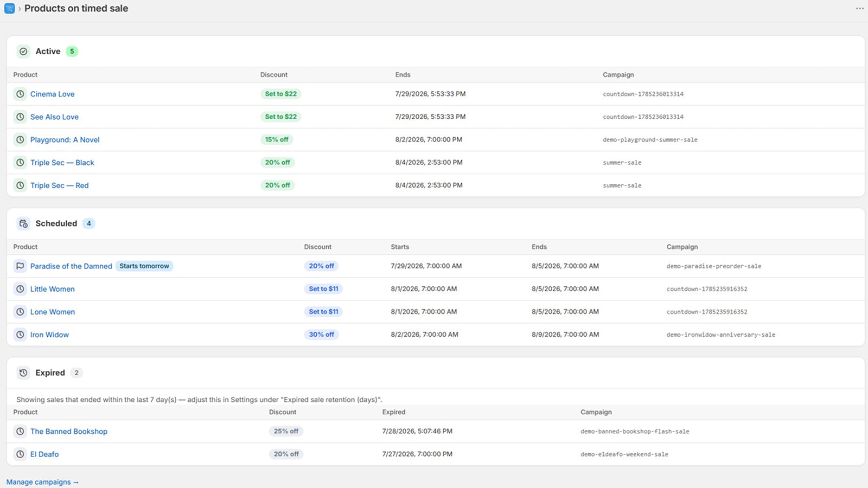Click the Scheduled count badge showing 4
The image size is (868, 488).
point(89,223)
